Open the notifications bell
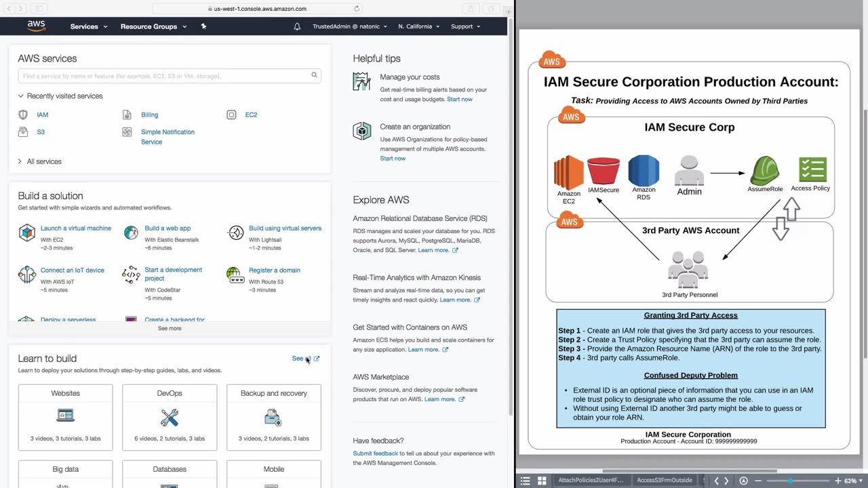The width and height of the screenshot is (868, 488). click(297, 26)
